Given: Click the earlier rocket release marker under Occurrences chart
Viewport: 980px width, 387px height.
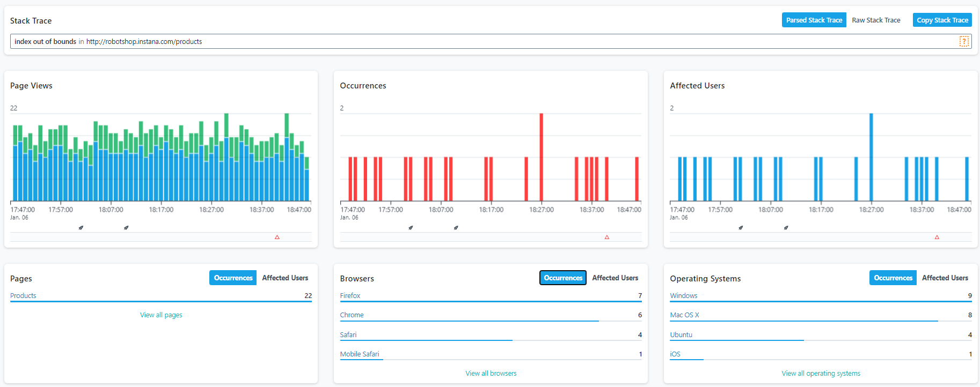Looking at the screenshot, I should [x=411, y=228].
